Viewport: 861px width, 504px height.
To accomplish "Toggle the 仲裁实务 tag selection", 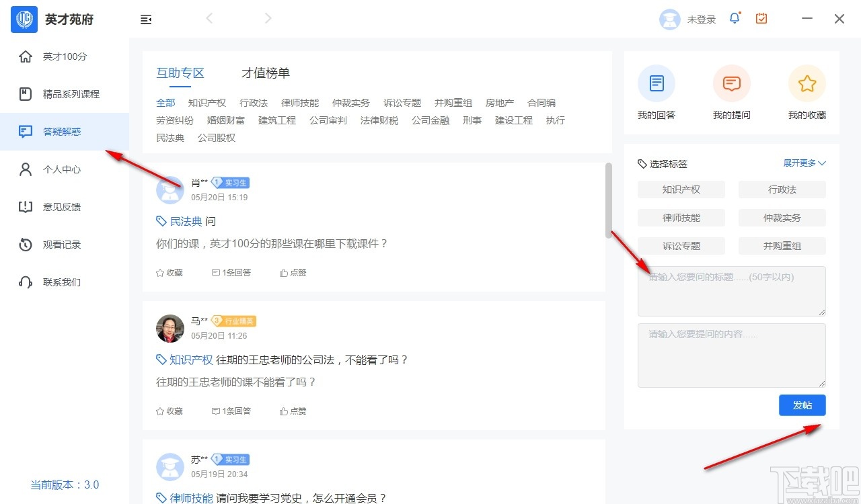I will click(x=782, y=218).
